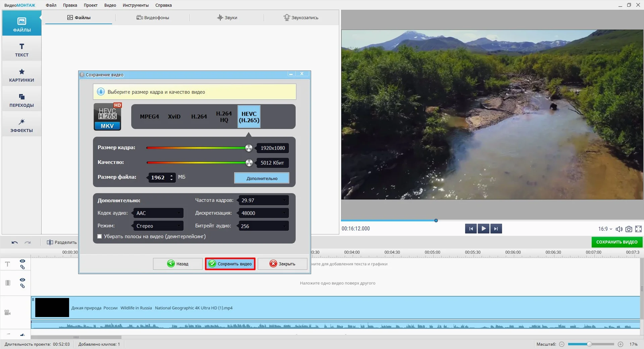The width and height of the screenshot is (644, 349).
Task: Click the overlay video track film icon
Action: [x=8, y=283]
